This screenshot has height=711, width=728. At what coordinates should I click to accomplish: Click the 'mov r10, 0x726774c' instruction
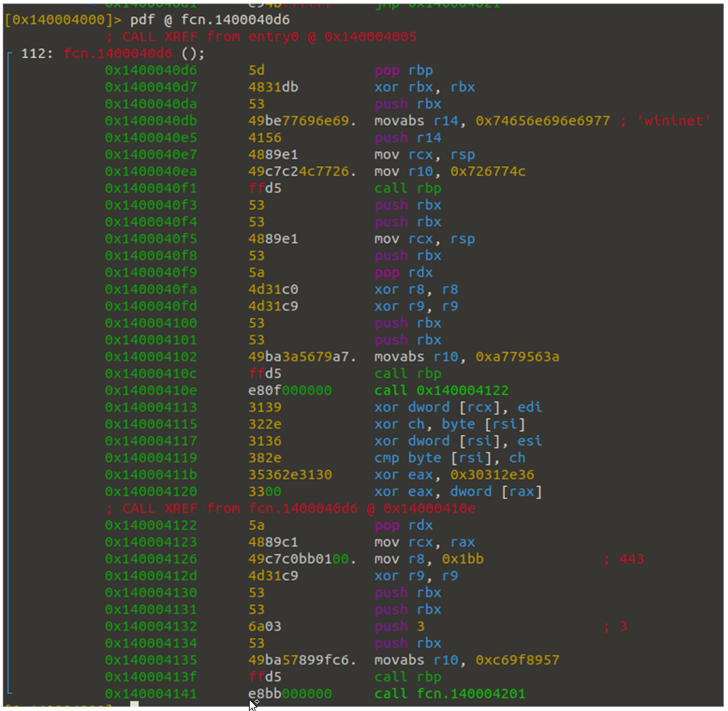click(x=450, y=171)
